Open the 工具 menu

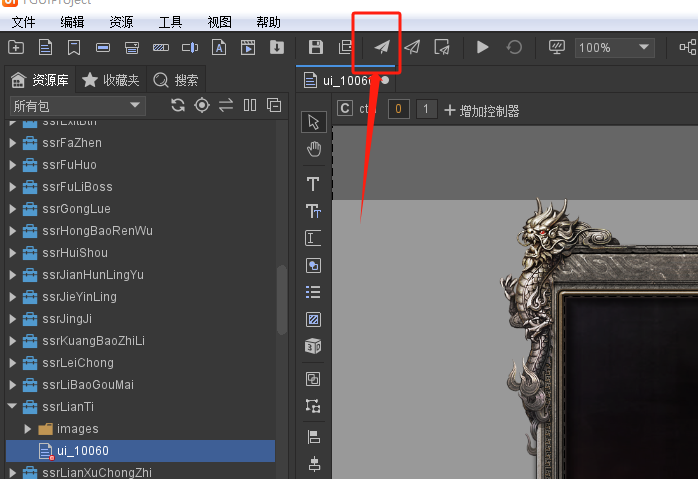pyautogui.click(x=170, y=21)
